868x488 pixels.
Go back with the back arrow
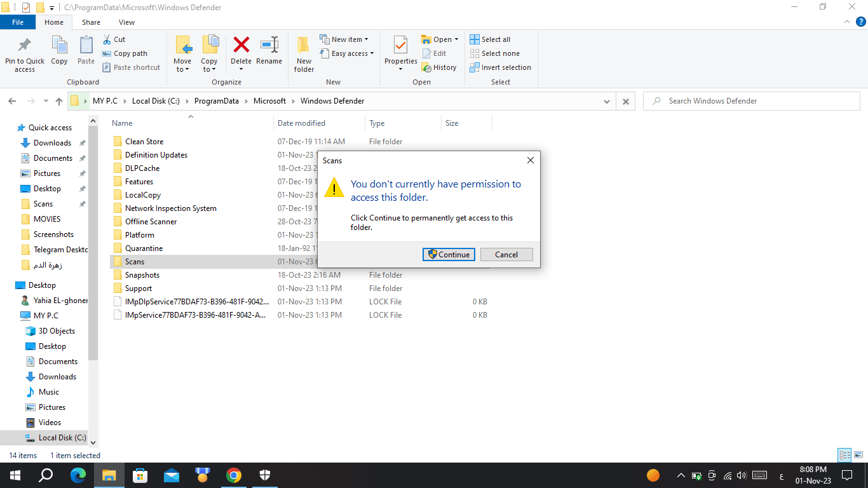(x=12, y=101)
